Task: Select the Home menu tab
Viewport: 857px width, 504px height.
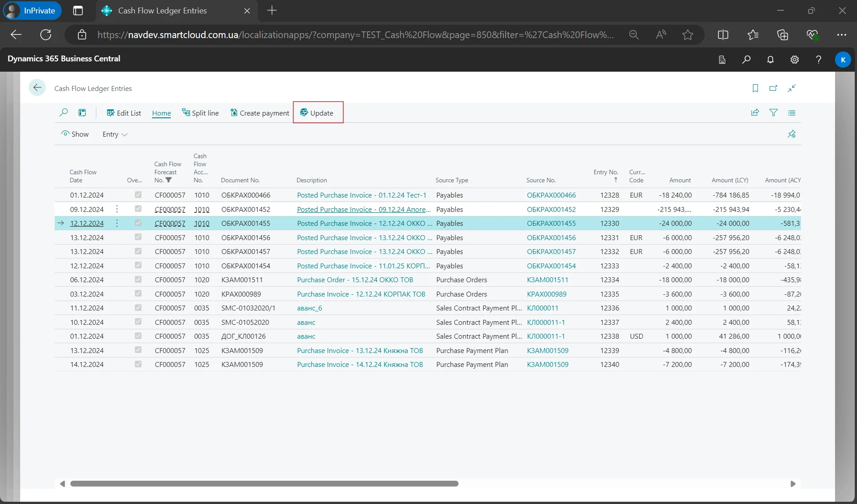Action: click(161, 113)
